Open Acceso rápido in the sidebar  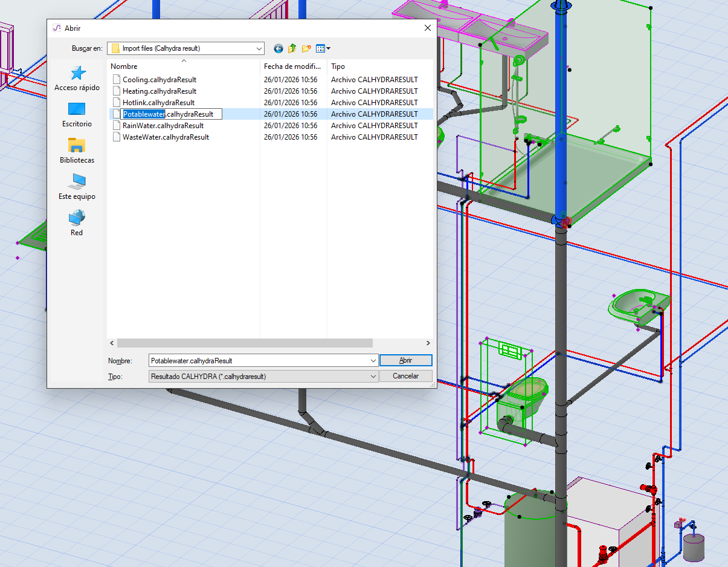[x=77, y=79]
